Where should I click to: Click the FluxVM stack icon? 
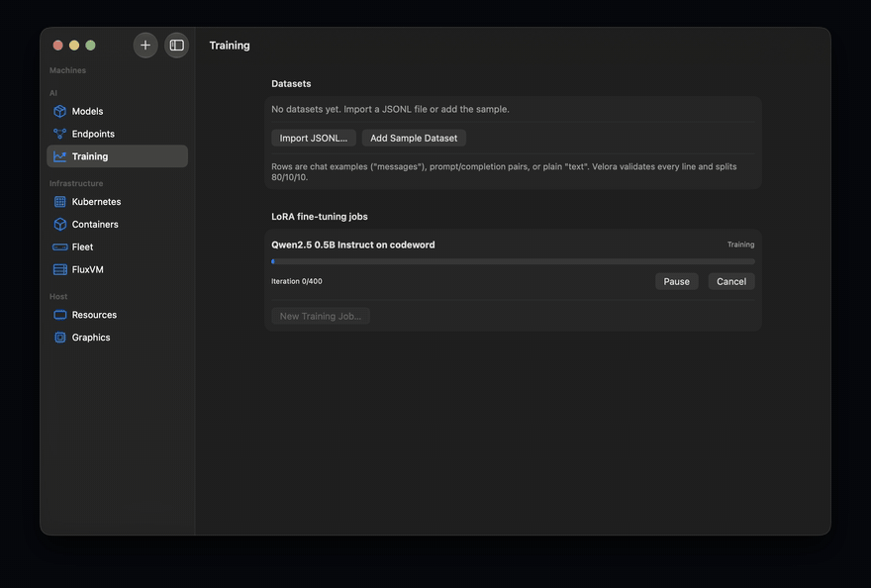coord(60,269)
